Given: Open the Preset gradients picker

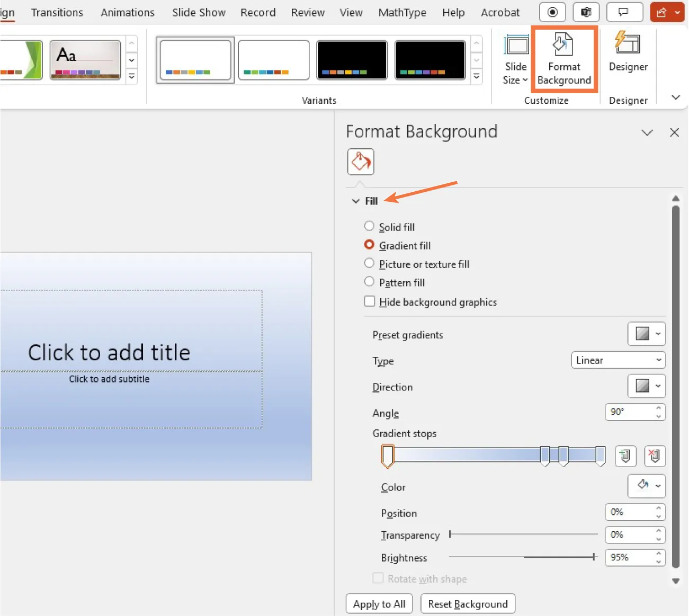Looking at the screenshot, I should pos(646,334).
